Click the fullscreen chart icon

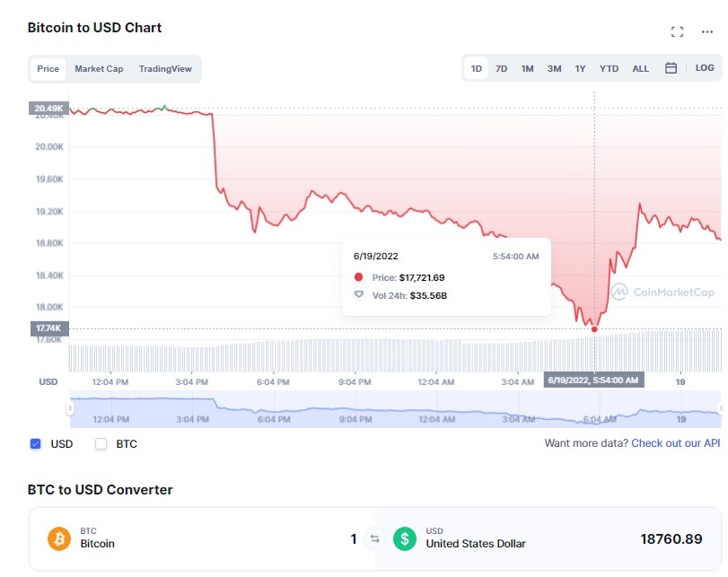tap(678, 32)
